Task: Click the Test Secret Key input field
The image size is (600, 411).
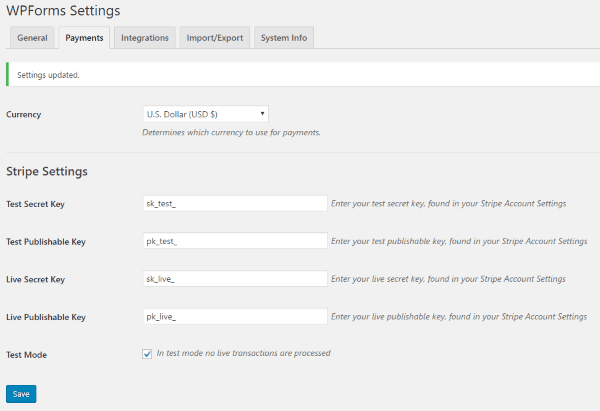Action: [x=235, y=203]
